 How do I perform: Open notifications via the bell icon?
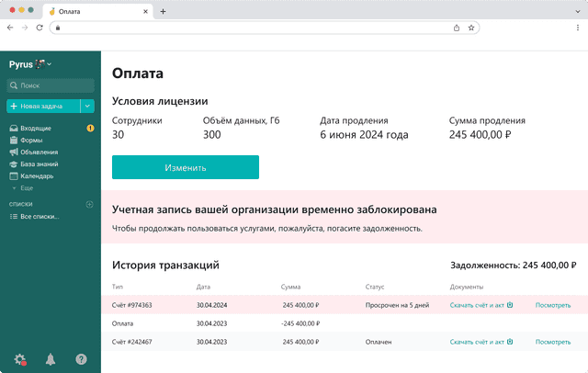(51, 359)
